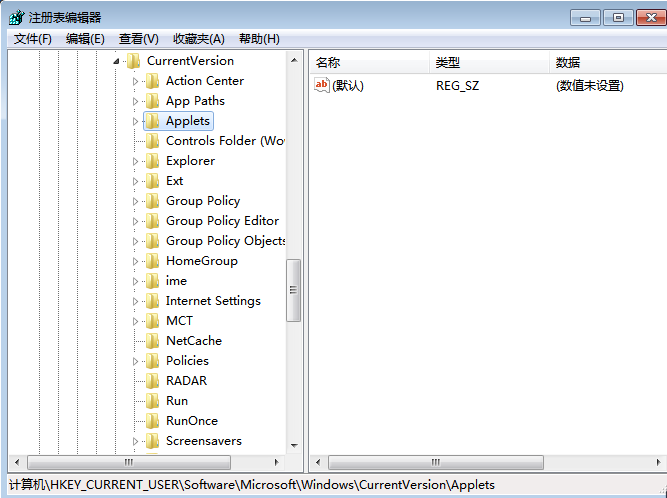This screenshot has width=667, height=498.
Task: Maximize the registry editor window
Action: pyautogui.click(x=618, y=18)
